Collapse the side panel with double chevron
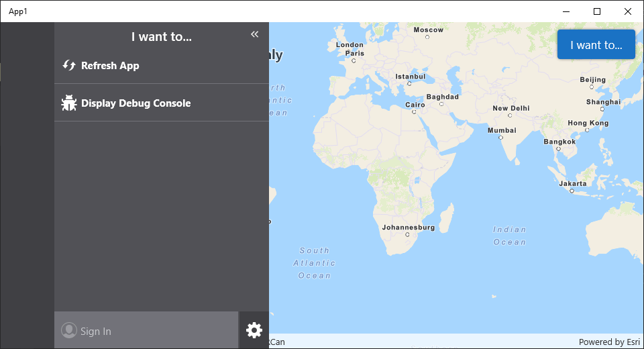 [254, 34]
